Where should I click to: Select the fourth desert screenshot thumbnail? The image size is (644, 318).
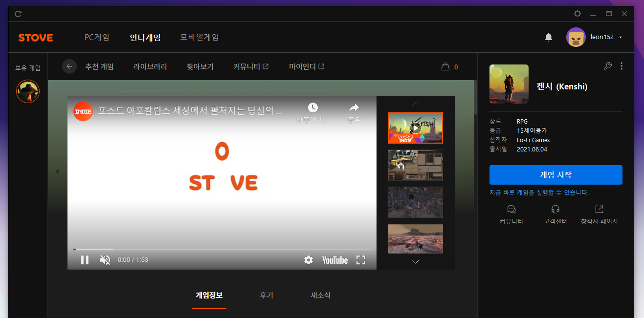tap(416, 239)
